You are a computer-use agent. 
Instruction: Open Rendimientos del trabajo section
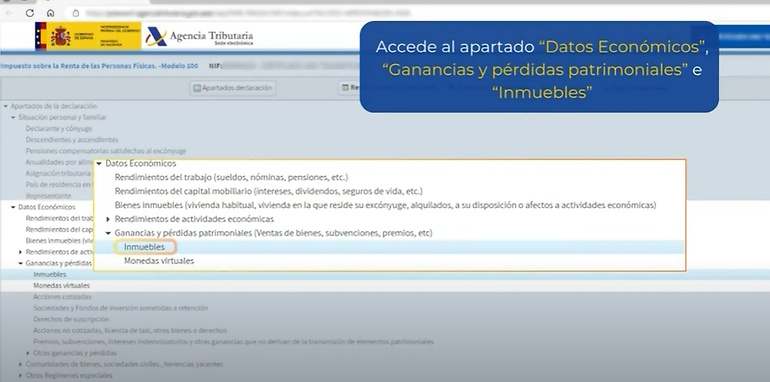(x=231, y=177)
